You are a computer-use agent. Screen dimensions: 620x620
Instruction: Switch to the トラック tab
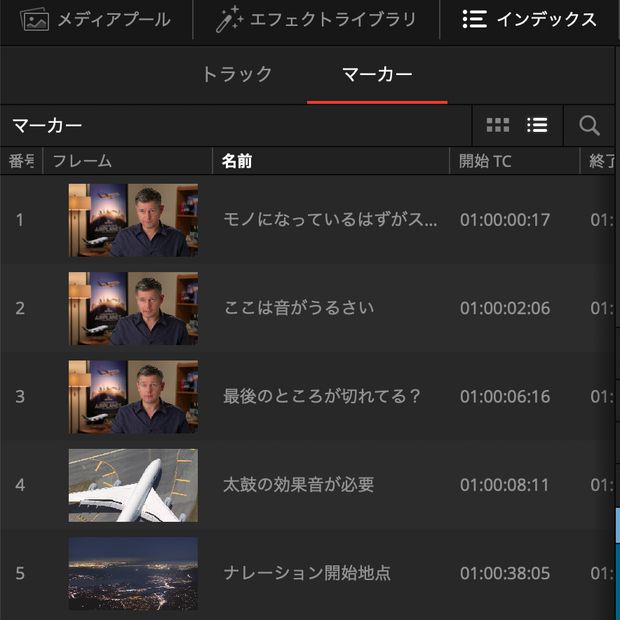(237, 74)
